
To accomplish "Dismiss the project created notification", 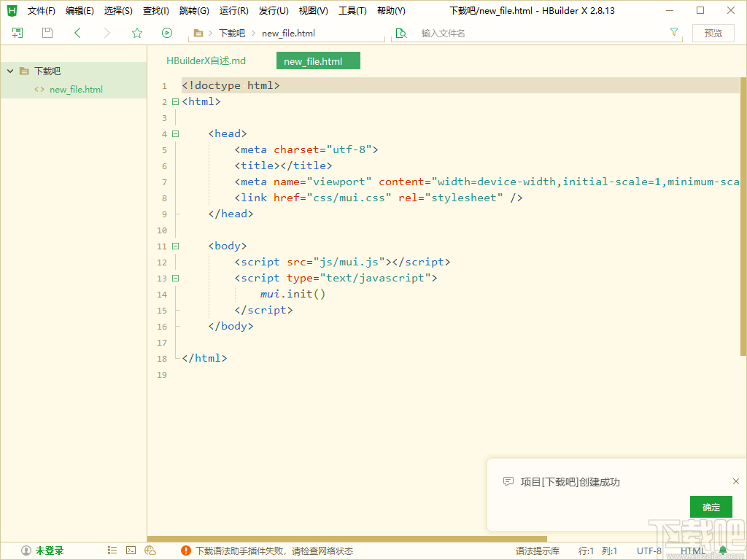I will (x=736, y=481).
